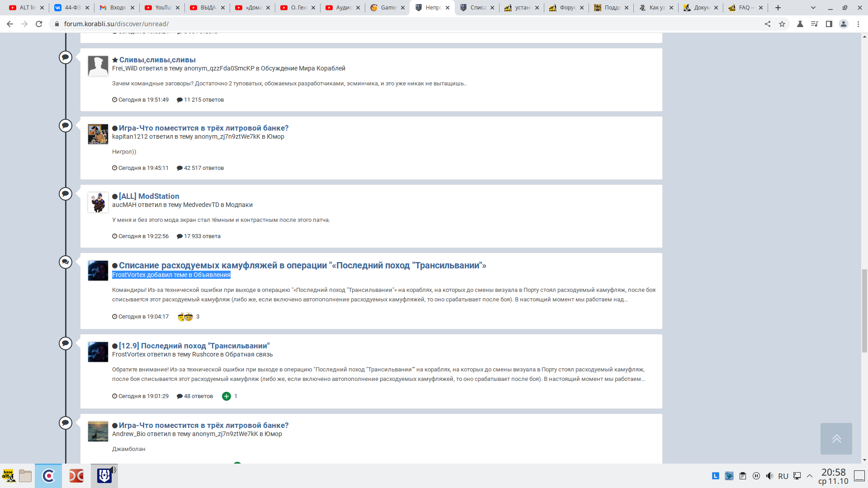Open Мир Кораблей shield icon in taskbar
Image resolution: width=868 pixels, height=488 pixels.
coord(104,476)
